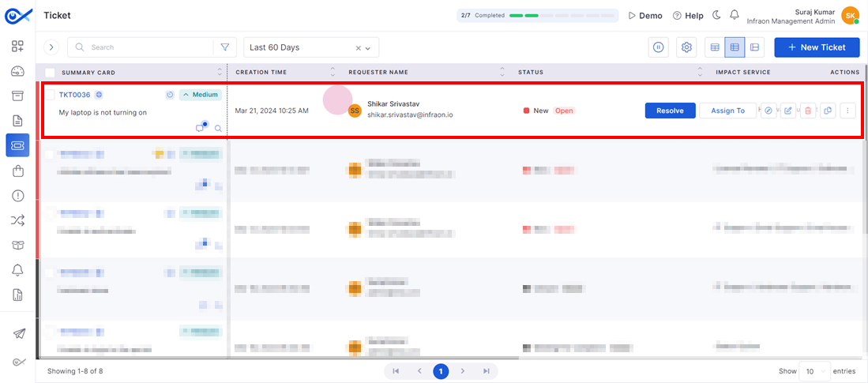The height and width of the screenshot is (383, 868).
Task: Edit ticket TKT0036 with pencil icon
Action: [x=787, y=111]
